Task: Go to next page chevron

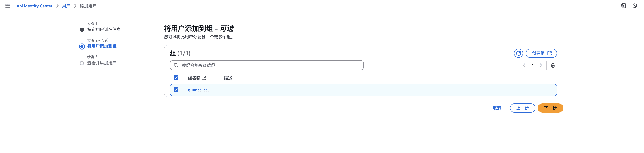Action: pyautogui.click(x=541, y=66)
